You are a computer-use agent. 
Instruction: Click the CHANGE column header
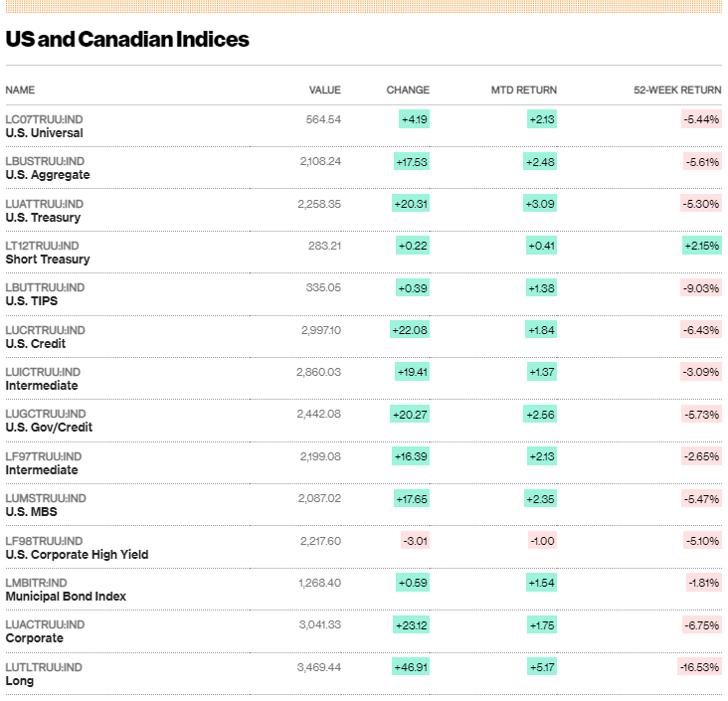[x=408, y=90]
